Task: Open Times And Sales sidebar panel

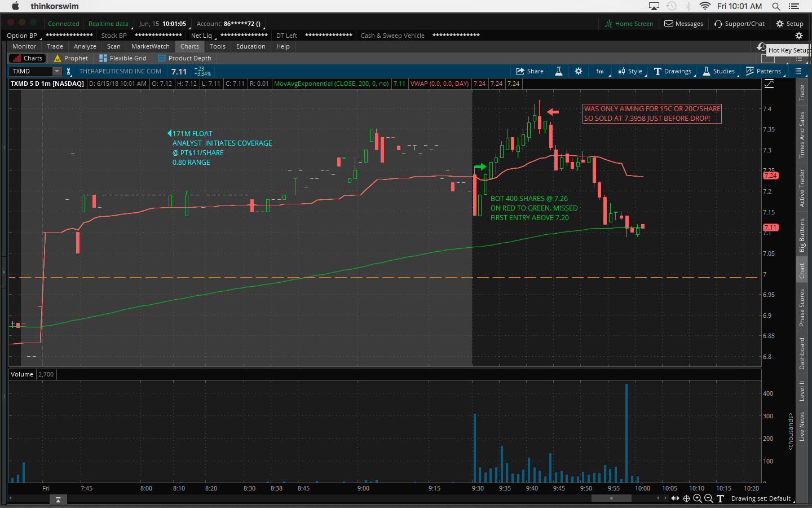Action: tap(802, 135)
